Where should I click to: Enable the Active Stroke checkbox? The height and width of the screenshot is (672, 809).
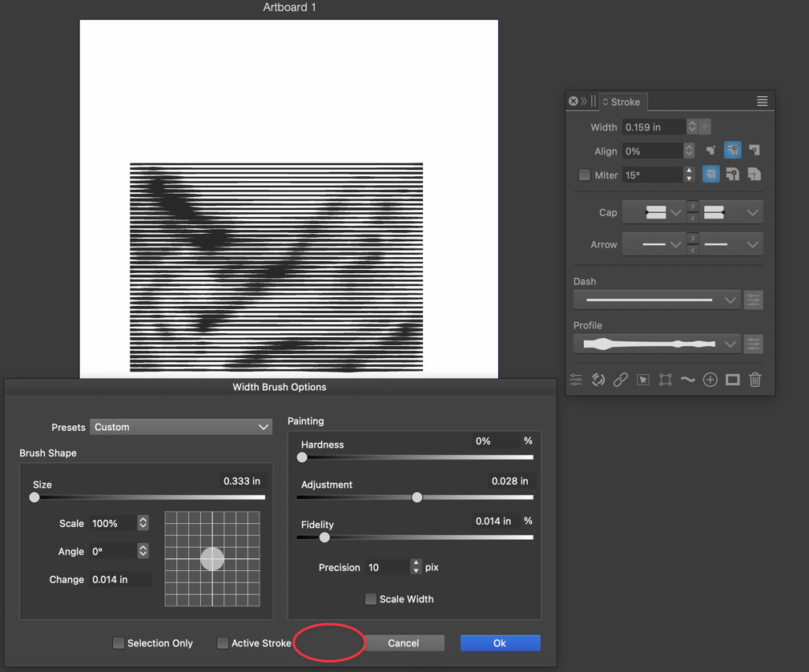[x=223, y=643]
